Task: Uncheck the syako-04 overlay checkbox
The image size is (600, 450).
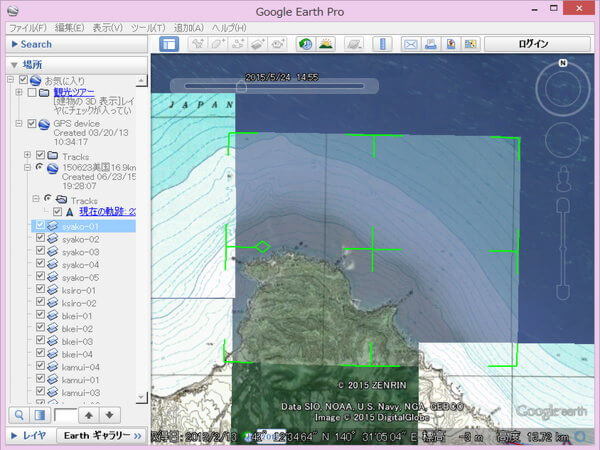Action: click(x=40, y=263)
